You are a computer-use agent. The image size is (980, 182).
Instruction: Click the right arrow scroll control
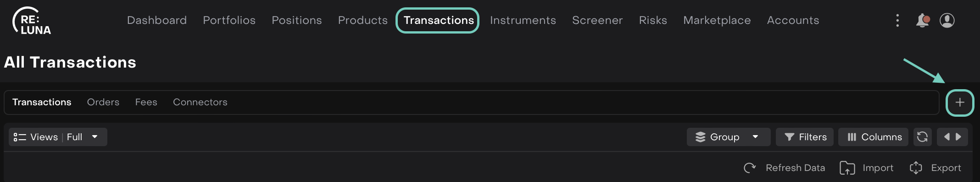[x=958, y=137]
